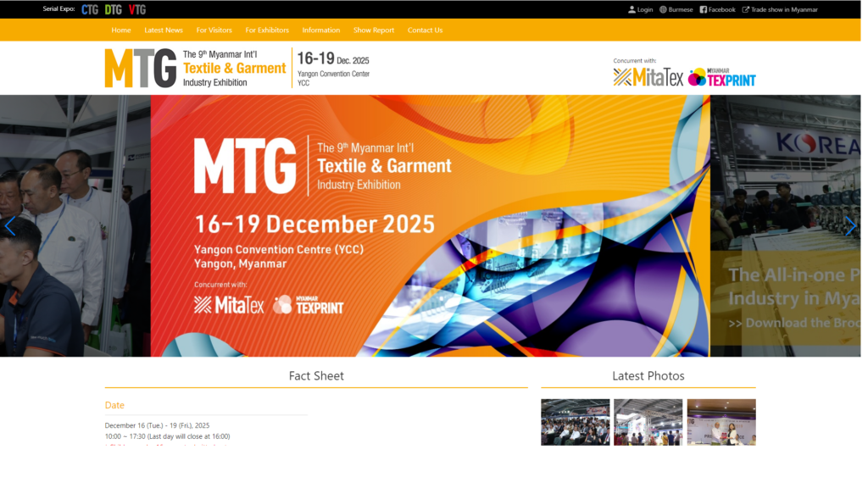Click the 'Concurrent with:' header label

coord(634,61)
